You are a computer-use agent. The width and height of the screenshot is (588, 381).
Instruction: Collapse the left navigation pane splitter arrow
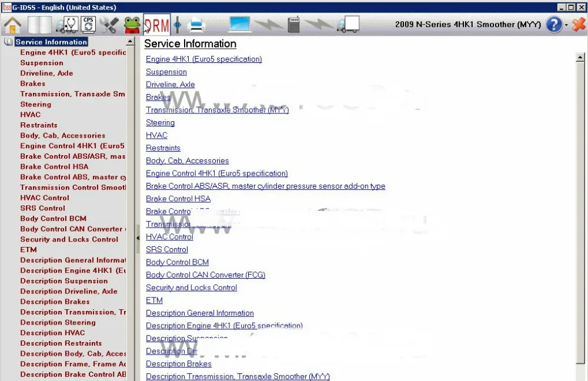tap(138, 238)
